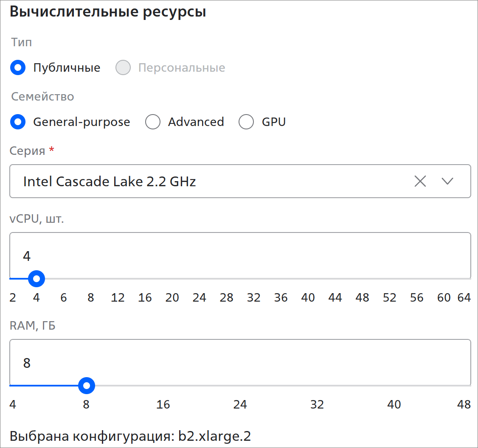Set vCPU slider to the 16 mark

coord(145,279)
